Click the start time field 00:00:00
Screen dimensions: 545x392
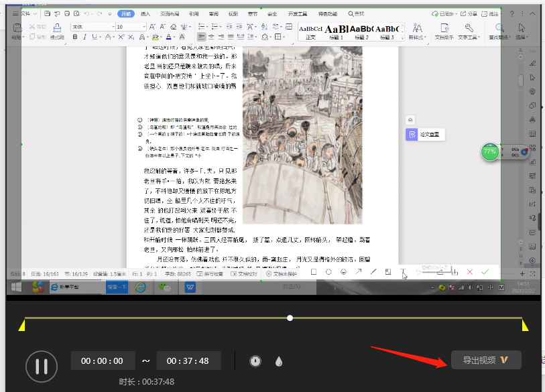(103, 361)
